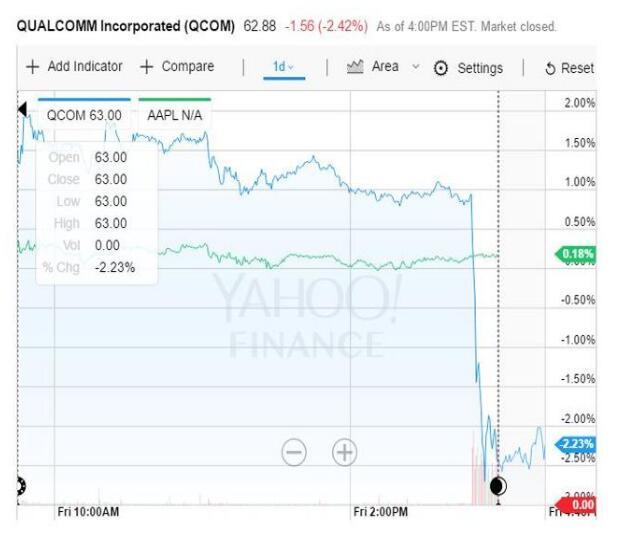The width and height of the screenshot is (622, 549).
Task: Click the plus icon beside Compare
Action: coord(146,67)
